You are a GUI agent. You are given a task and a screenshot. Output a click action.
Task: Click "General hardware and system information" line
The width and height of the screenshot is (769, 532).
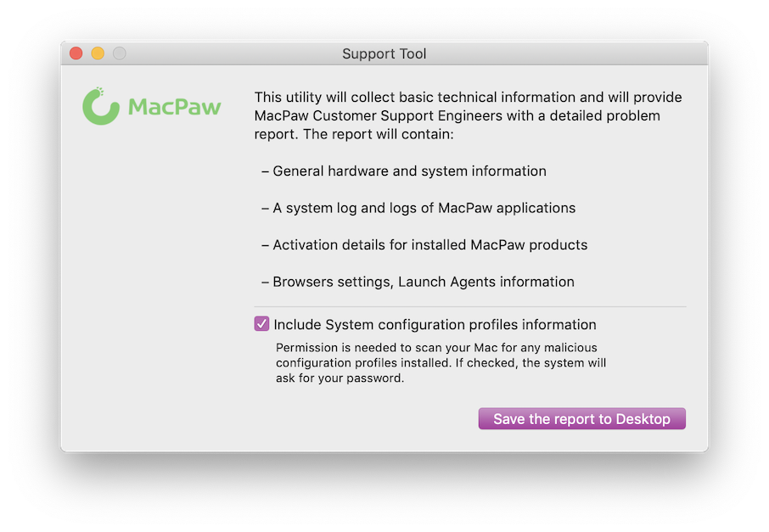(404, 171)
